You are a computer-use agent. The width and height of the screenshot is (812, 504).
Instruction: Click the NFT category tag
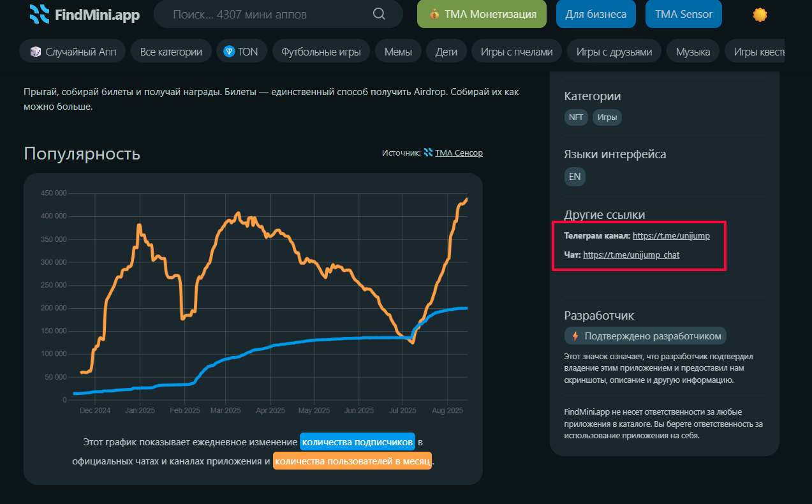(x=576, y=117)
